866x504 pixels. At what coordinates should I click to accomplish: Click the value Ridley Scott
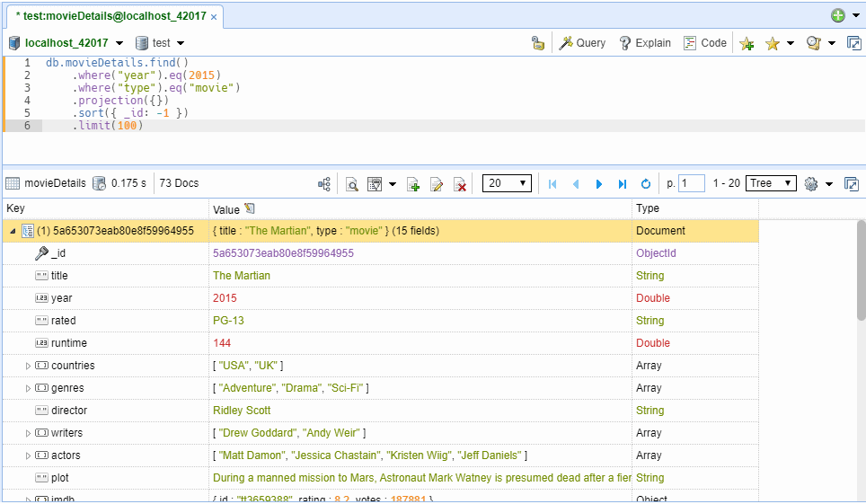pos(242,411)
